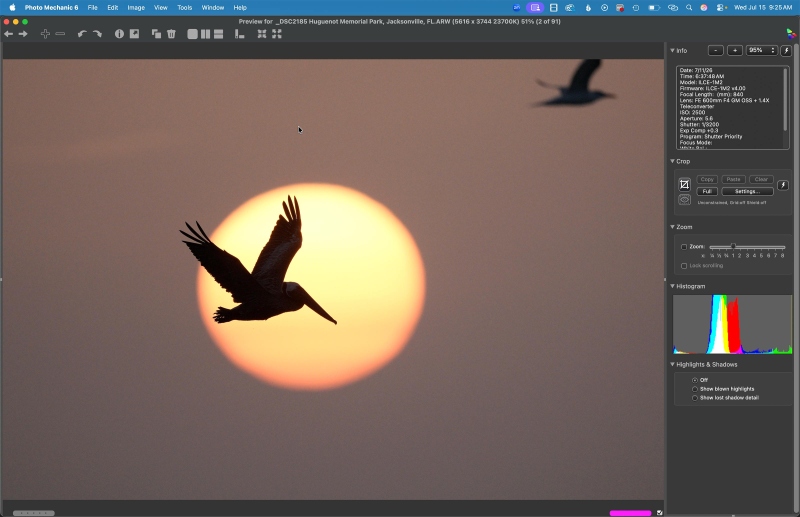Open the Image menu
This screenshot has height=517, width=800.
[136, 8]
